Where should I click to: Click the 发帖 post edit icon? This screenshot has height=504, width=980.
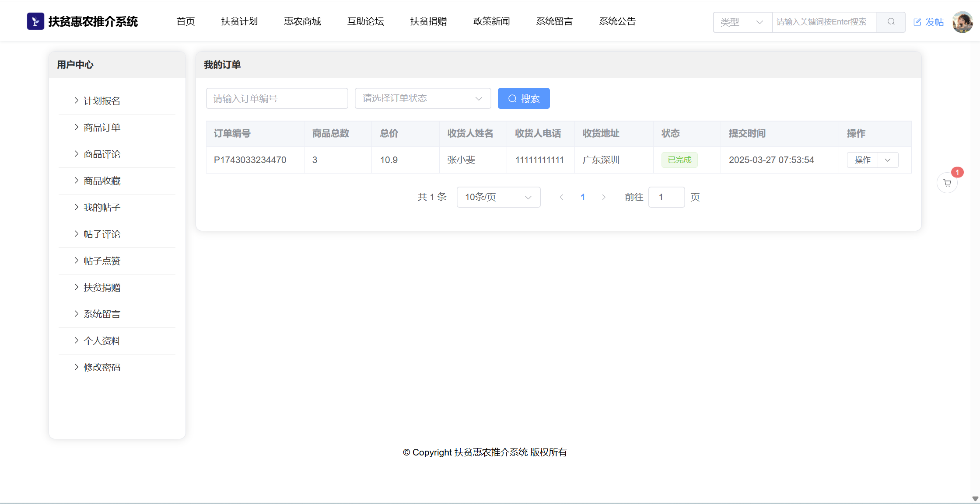tap(917, 22)
